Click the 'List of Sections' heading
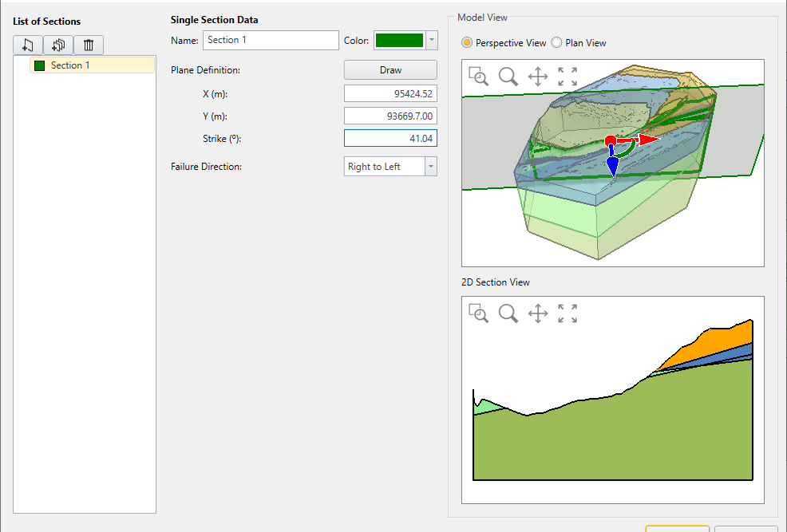This screenshot has width=787, height=532. [46, 22]
